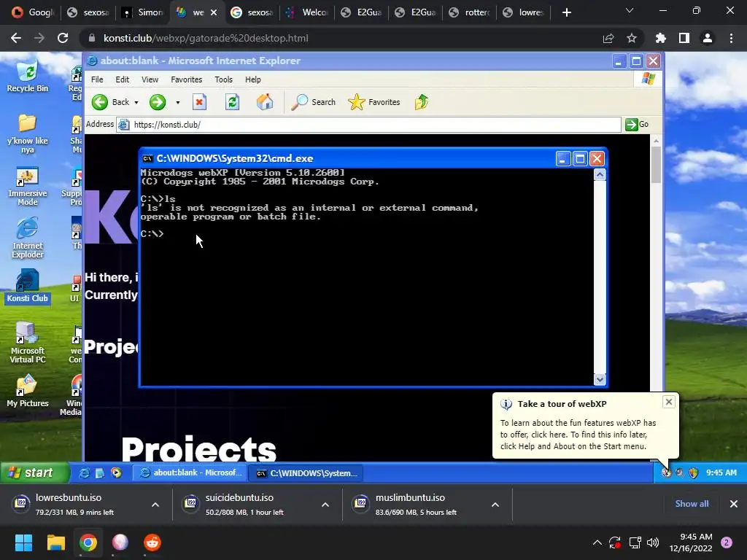Image resolution: width=747 pixels, height=560 pixels.
Task: Click Internet Explorer quick launch icon
Action: (85, 472)
